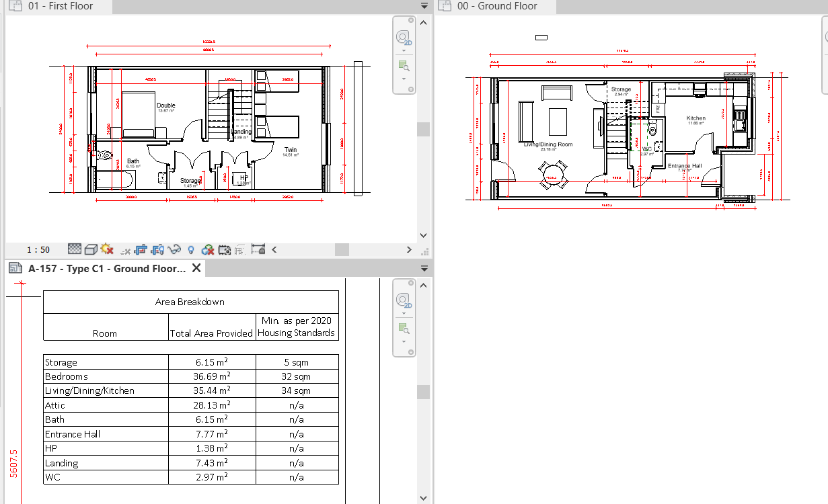Image resolution: width=828 pixels, height=504 pixels.
Task: Select the Zoom Region tool on navigation bar
Action: 404,66
